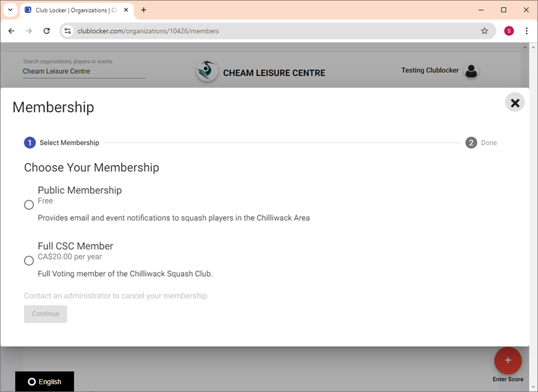Open the browser three-dot menu
This screenshot has width=538, height=392.
(527, 30)
